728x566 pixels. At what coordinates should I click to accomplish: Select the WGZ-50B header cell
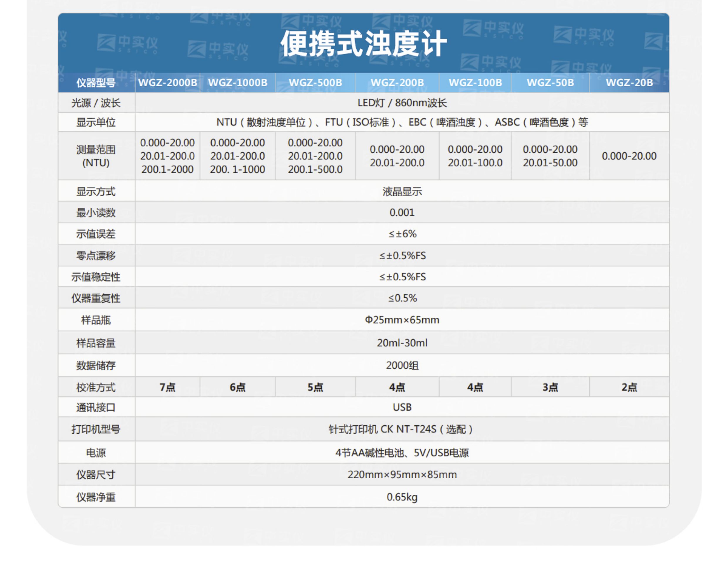coord(550,83)
